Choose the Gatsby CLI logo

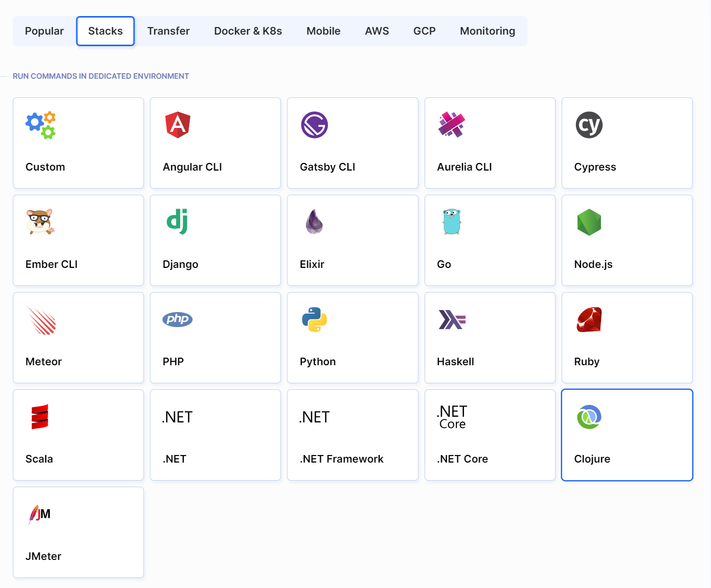(314, 125)
